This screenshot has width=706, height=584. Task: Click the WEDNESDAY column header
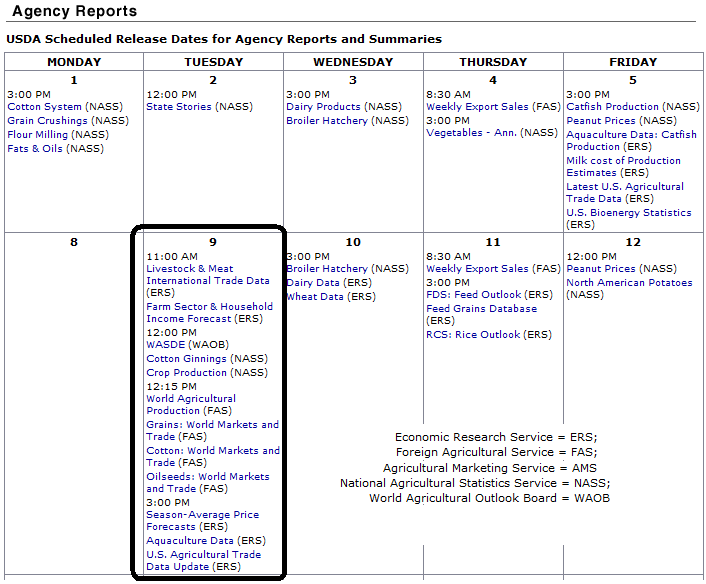tap(353, 62)
